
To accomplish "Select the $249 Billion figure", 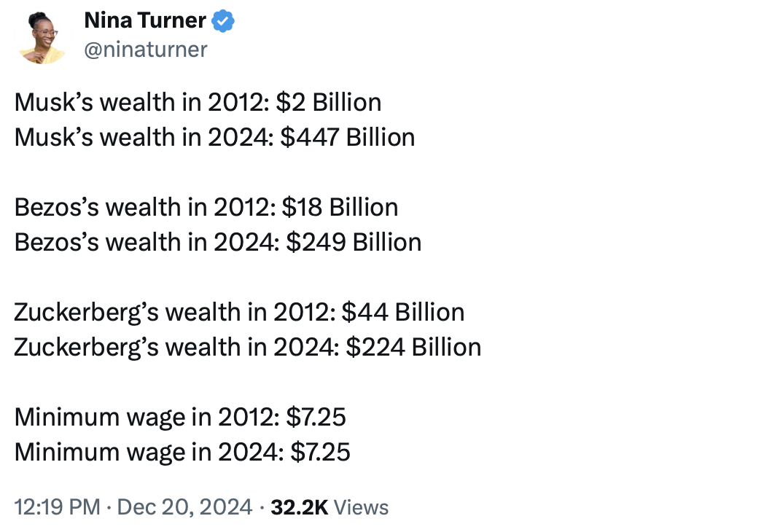I will click(x=354, y=242).
